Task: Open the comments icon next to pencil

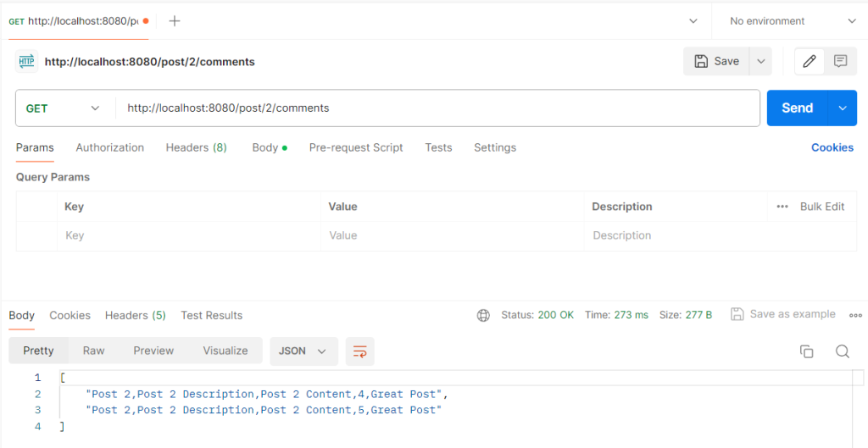Action: (840, 61)
